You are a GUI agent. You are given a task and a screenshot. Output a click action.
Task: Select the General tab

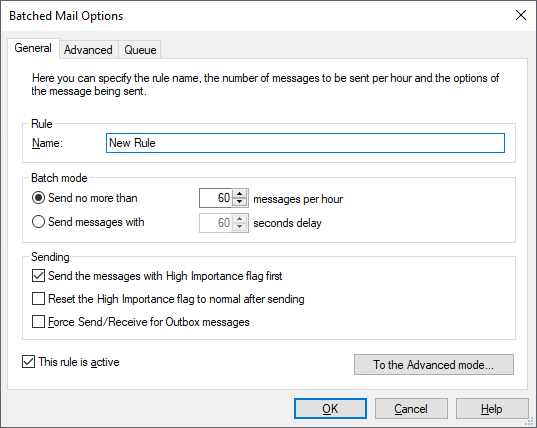point(33,48)
